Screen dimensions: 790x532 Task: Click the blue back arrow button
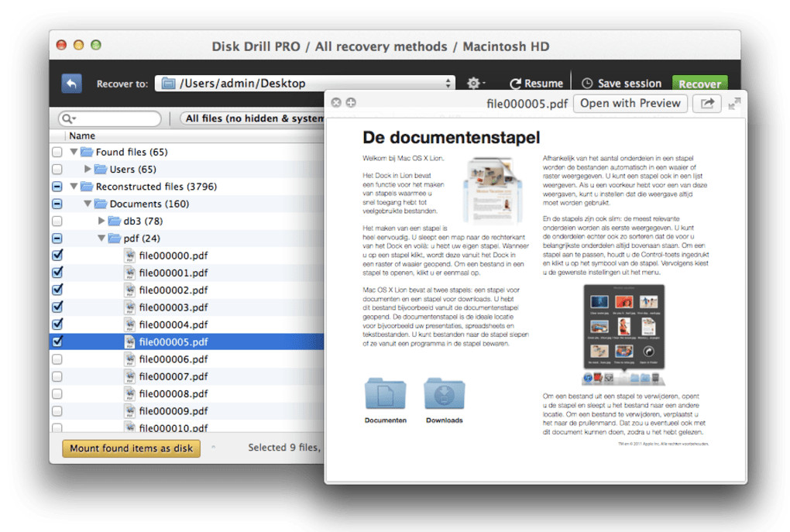pyautogui.click(x=71, y=83)
